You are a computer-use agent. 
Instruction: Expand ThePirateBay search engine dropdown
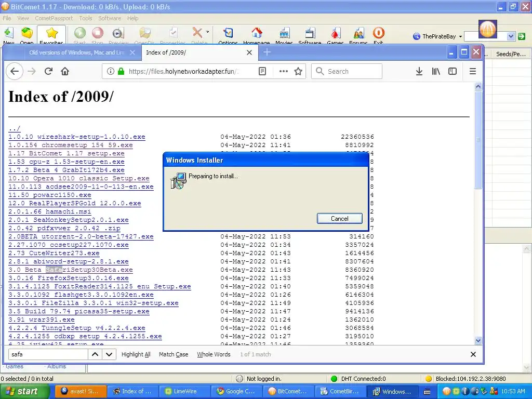(460, 36)
